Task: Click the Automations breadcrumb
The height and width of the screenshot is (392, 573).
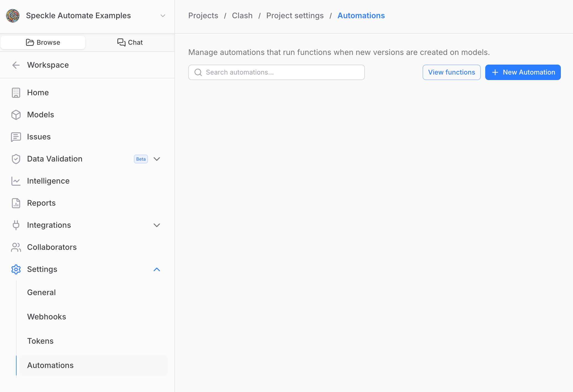Action: pyautogui.click(x=361, y=16)
